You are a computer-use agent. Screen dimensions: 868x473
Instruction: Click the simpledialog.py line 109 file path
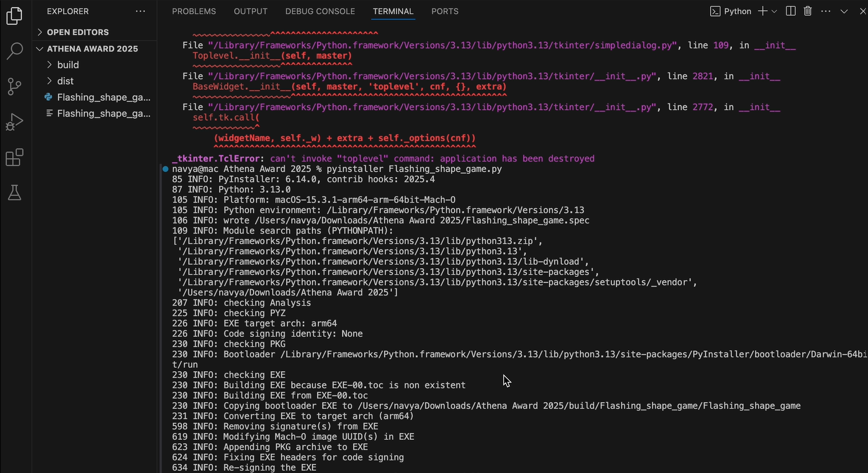click(442, 45)
